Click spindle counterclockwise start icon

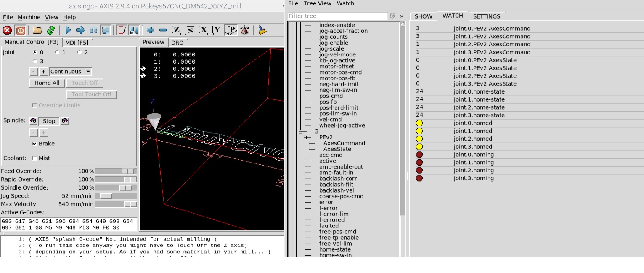[34, 121]
